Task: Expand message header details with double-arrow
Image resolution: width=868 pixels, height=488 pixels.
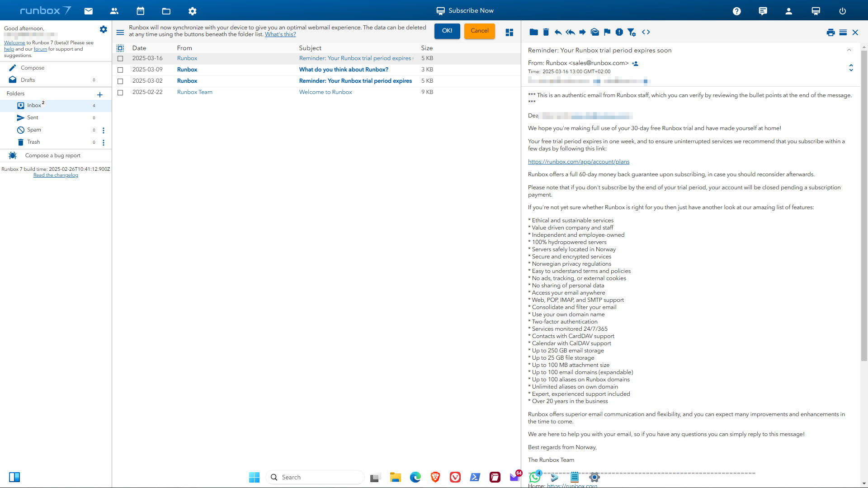Action: click(x=851, y=68)
